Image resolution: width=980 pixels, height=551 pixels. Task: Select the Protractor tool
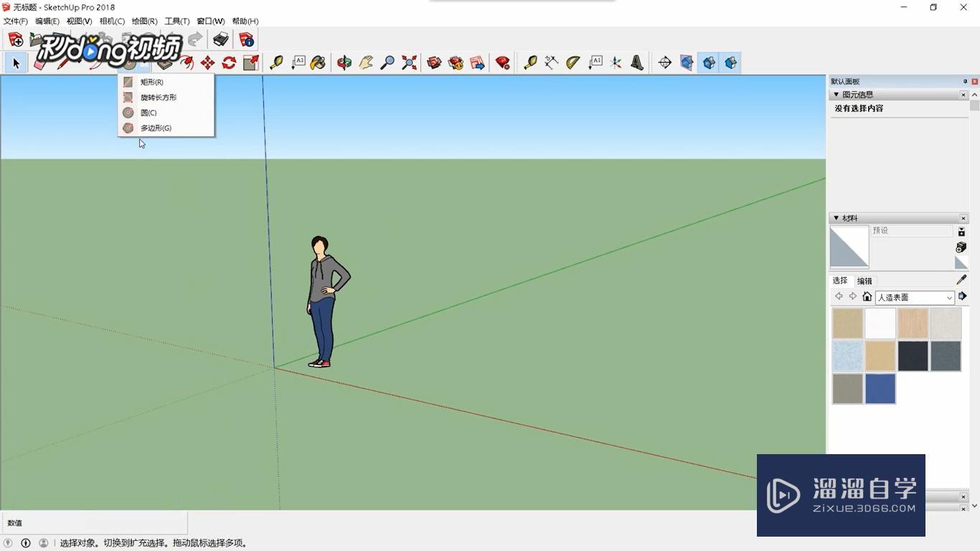(573, 63)
